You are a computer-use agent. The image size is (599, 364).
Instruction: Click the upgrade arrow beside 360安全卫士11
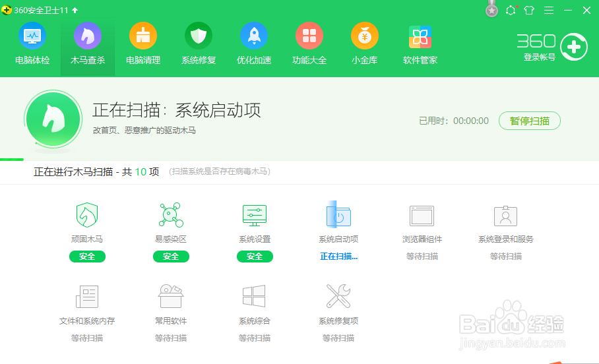pos(75,11)
